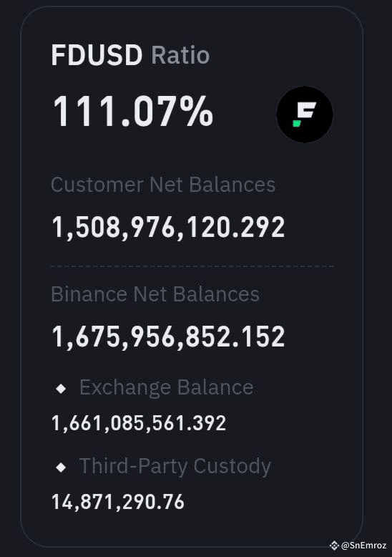Select the 1,675,956,852.152 Binance balance
392x557 pixels.
pos(168,336)
